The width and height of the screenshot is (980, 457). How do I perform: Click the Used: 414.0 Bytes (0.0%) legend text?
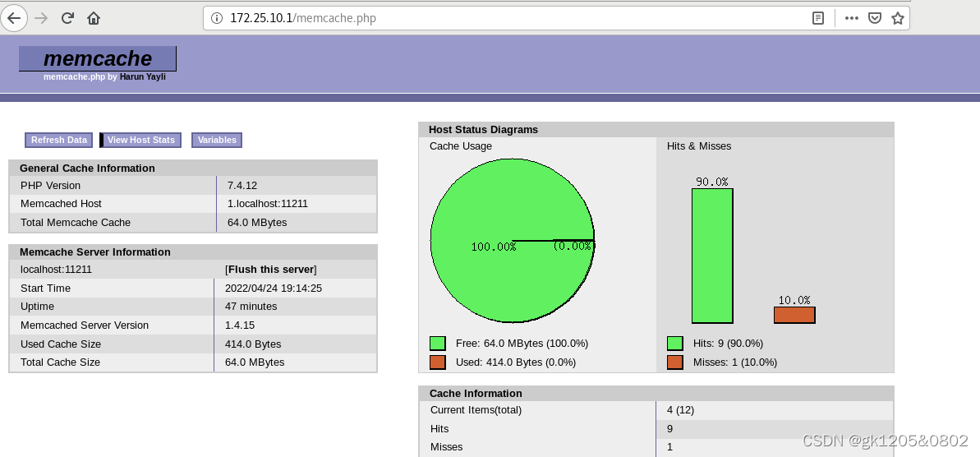(x=516, y=362)
